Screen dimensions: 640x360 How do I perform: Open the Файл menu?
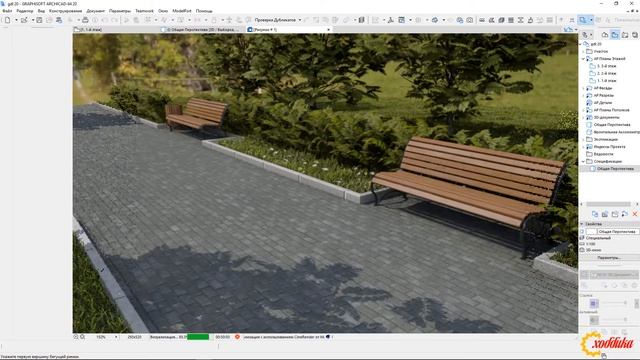click(x=7, y=11)
